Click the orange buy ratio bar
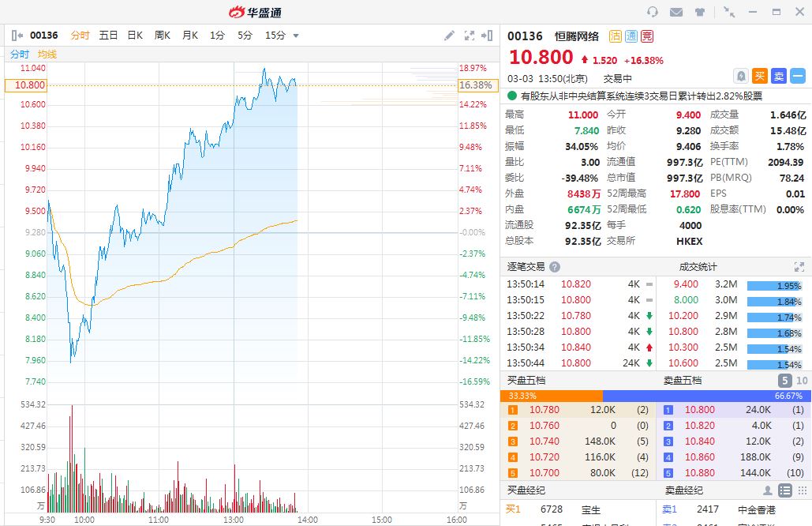This screenshot has height=526, width=812. pyautogui.click(x=551, y=396)
